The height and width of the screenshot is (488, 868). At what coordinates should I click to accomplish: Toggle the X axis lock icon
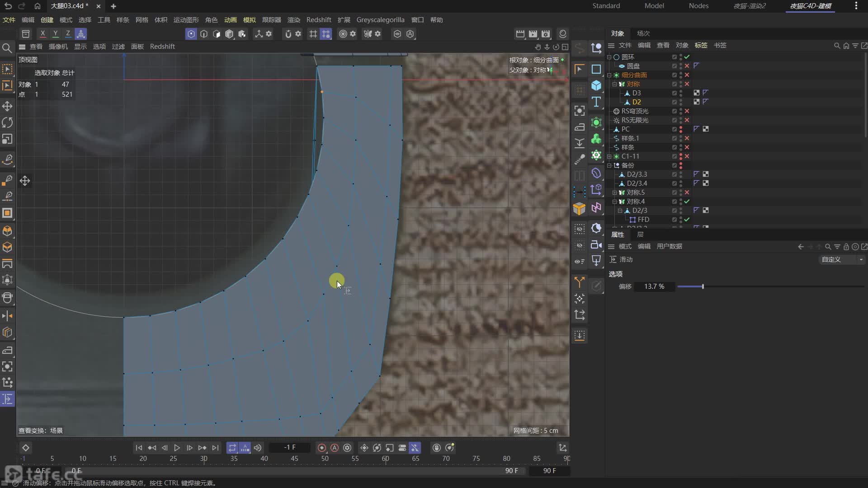click(x=42, y=34)
